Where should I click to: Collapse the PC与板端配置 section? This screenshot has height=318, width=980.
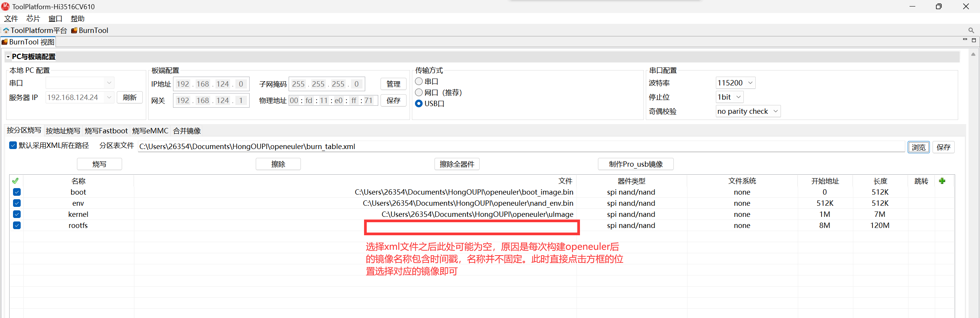coord(8,57)
